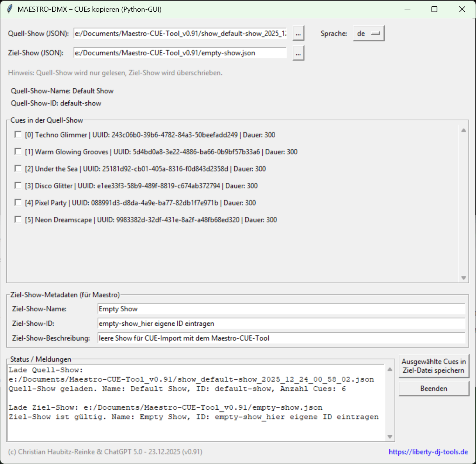Click the cue list scroll-down arrow
Image resolution: width=476 pixels, height=464 pixels.
pos(464,278)
